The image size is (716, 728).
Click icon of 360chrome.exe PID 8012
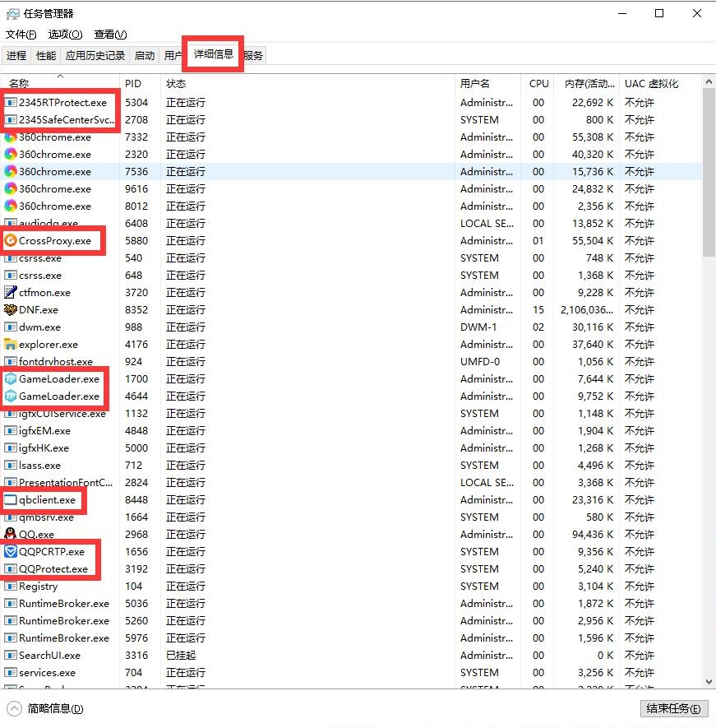pos(10,206)
